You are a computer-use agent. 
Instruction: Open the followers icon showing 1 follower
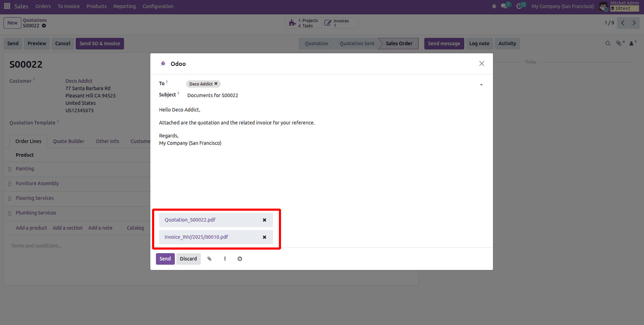click(x=632, y=43)
